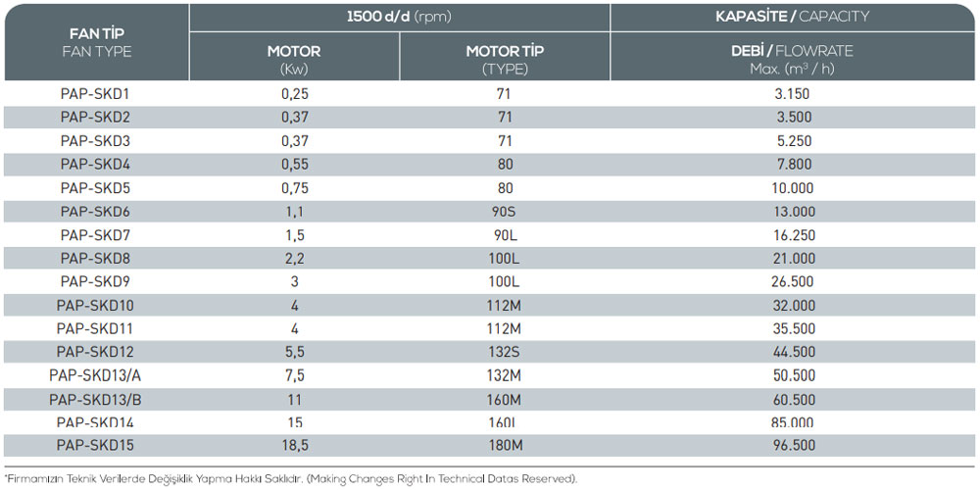Click the 3.150 flowrate value
Image resolution: width=980 pixels, height=490 pixels.
click(x=792, y=94)
